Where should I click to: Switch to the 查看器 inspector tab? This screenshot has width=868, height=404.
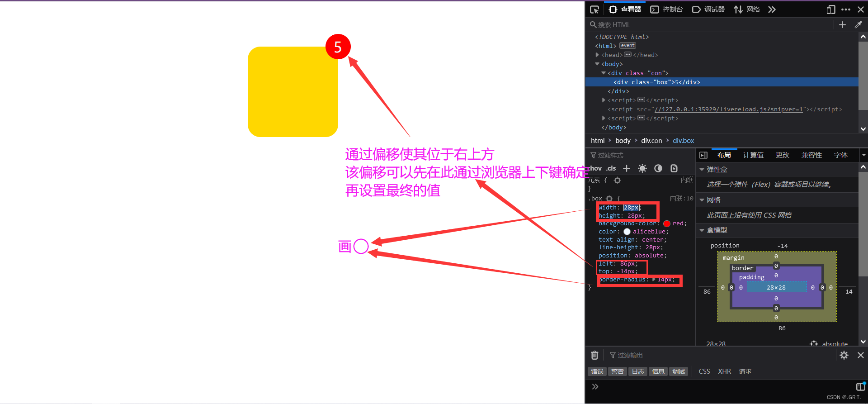pyautogui.click(x=625, y=10)
